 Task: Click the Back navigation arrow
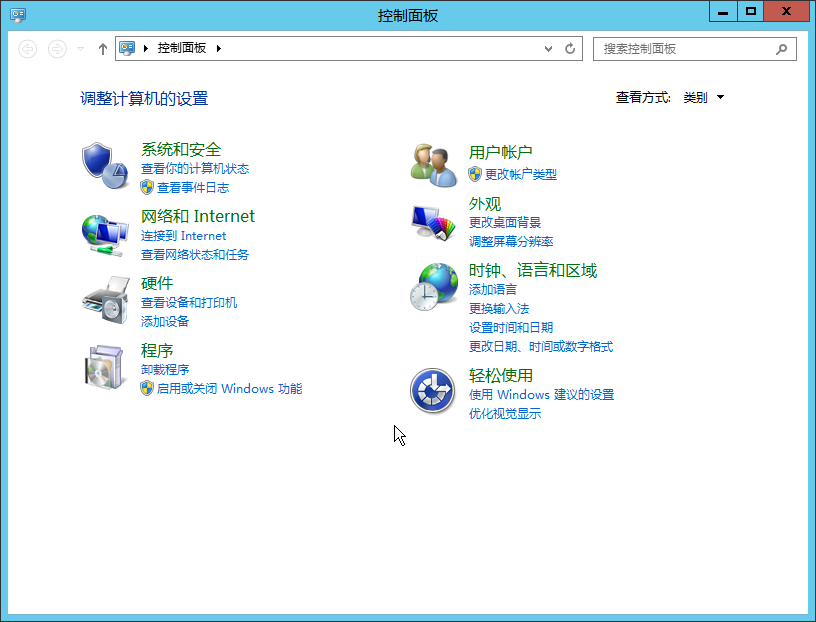28,49
